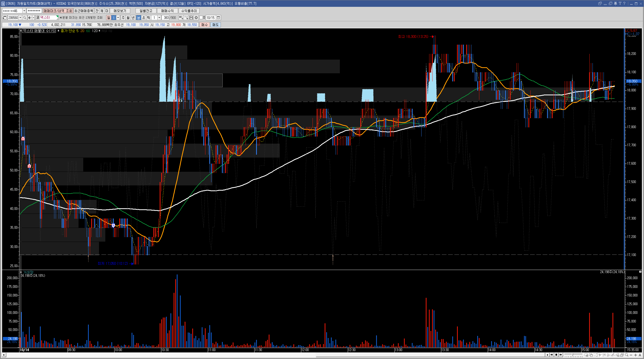Click the 메모보기 button
The width and height of the screenshot is (644, 359).
[x=120, y=11]
